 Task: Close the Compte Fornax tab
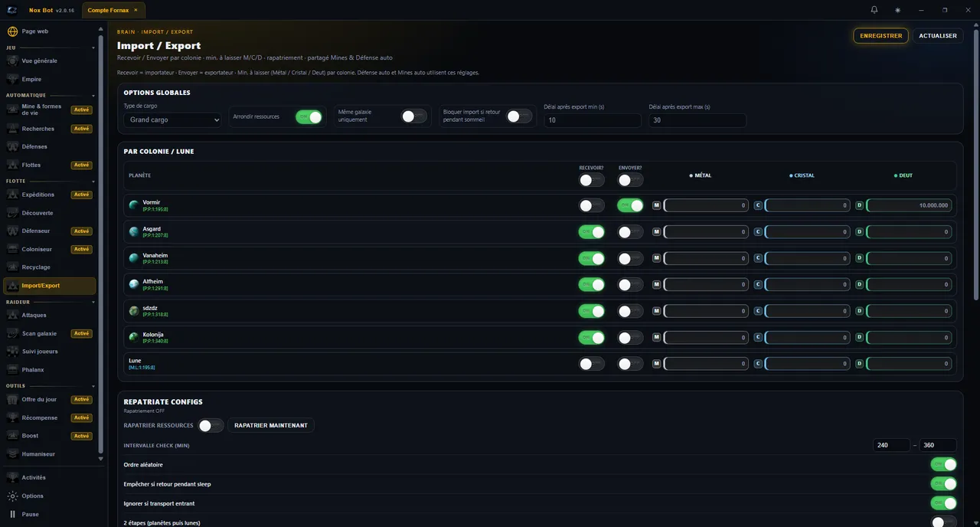136,10
